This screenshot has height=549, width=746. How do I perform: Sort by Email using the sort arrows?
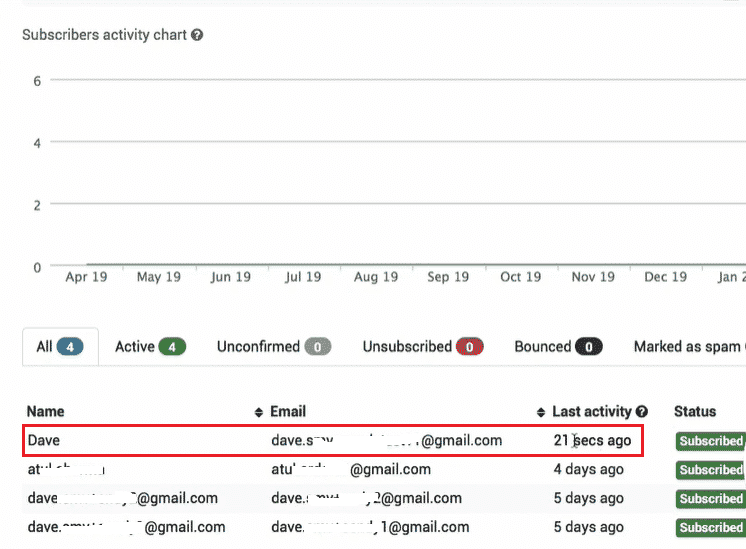click(259, 412)
